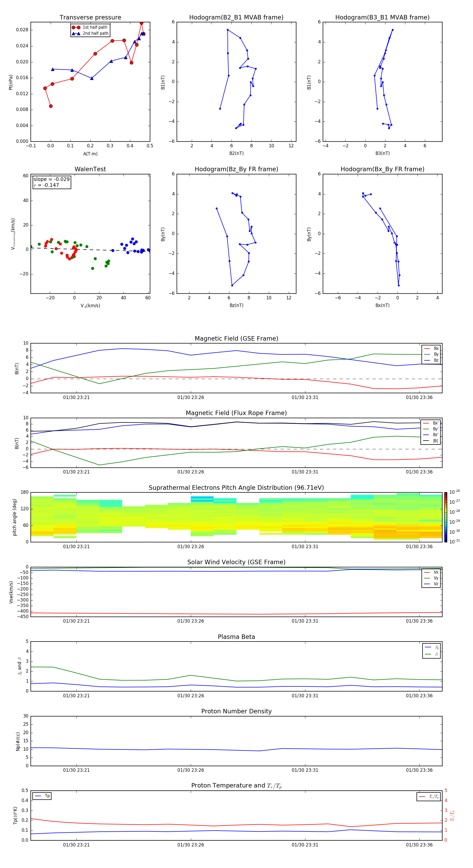
Task: Select the 'Bz' entry in GSE legend
Action: [x=431, y=360]
